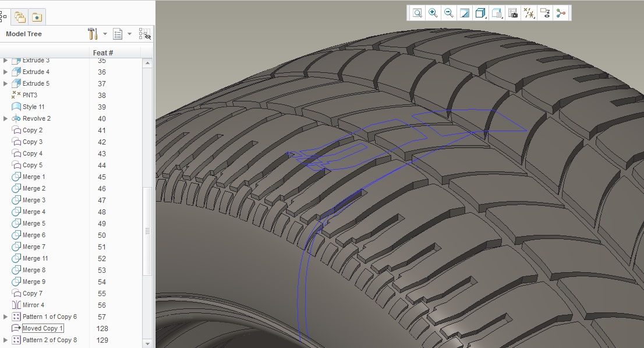Click feature number 129
644x348 pixels.
(102, 340)
